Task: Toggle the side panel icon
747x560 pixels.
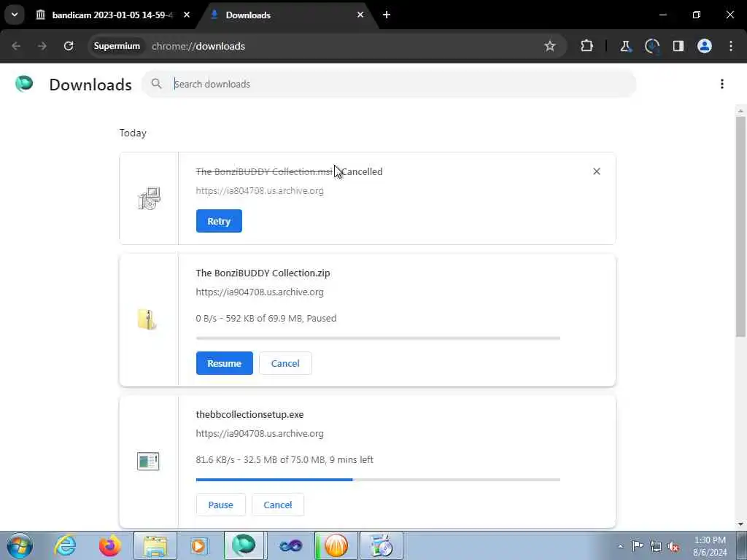Action: [678, 46]
